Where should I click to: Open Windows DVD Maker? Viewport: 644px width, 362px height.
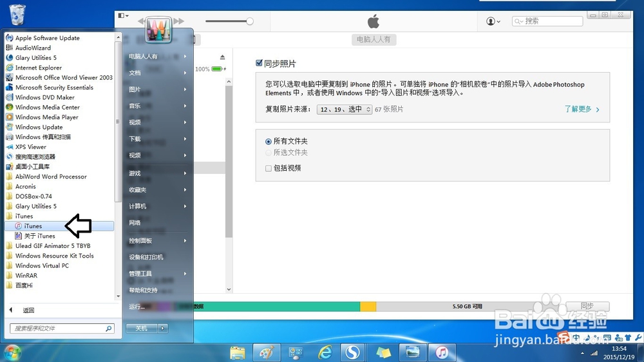pyautogui.click(x=40, y=97)
